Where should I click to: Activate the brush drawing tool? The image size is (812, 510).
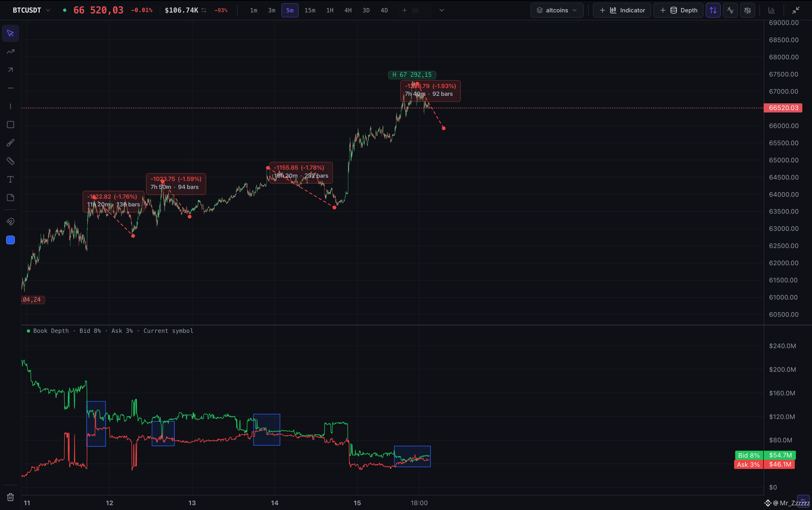10,143
